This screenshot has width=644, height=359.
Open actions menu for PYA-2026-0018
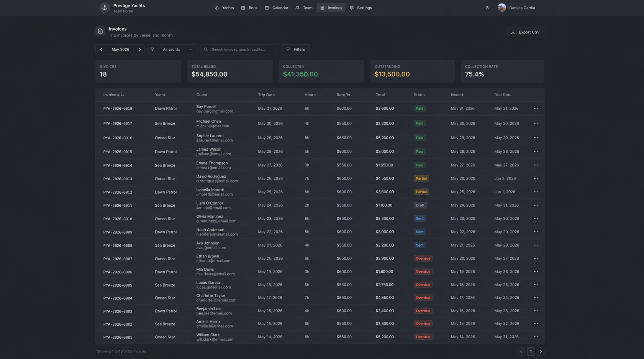536,109
